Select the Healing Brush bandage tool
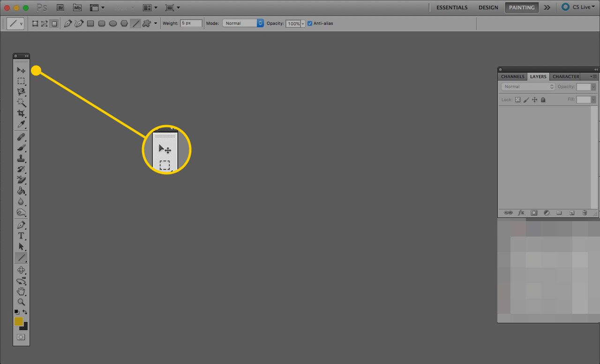Screen dimensions: 600x364 21,137
